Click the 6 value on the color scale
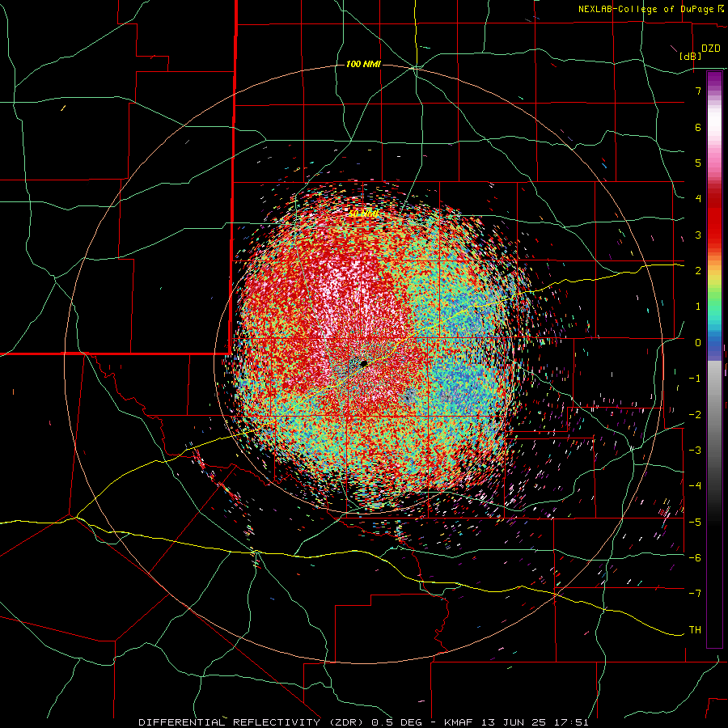Screen dimensions: 728x728 pyautogui.click(x=698, y=127)
